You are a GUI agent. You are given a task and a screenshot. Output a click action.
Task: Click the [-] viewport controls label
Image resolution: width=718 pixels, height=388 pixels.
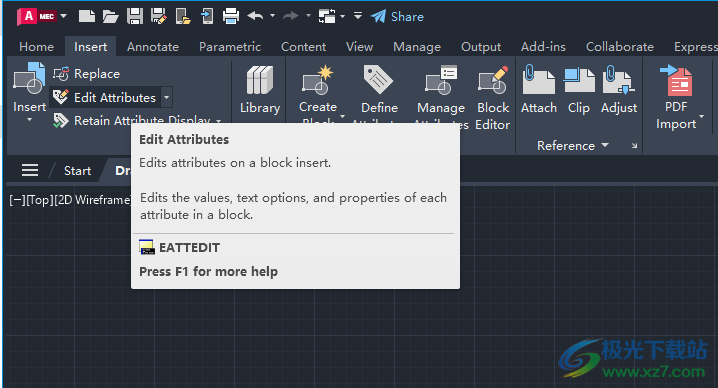click(x=17, y=200)
